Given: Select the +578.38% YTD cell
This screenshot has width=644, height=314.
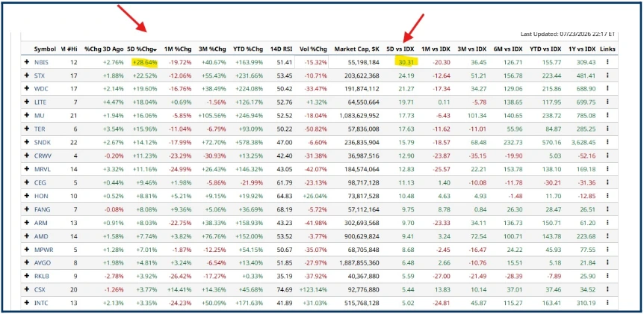Looking at the screenshot, I should [x=250, y=143].
